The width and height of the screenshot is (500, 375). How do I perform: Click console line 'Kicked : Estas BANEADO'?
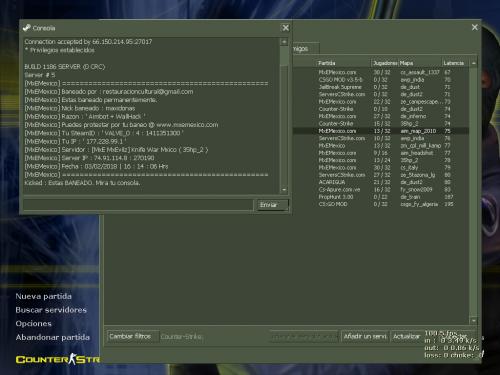tap(82, 183)
